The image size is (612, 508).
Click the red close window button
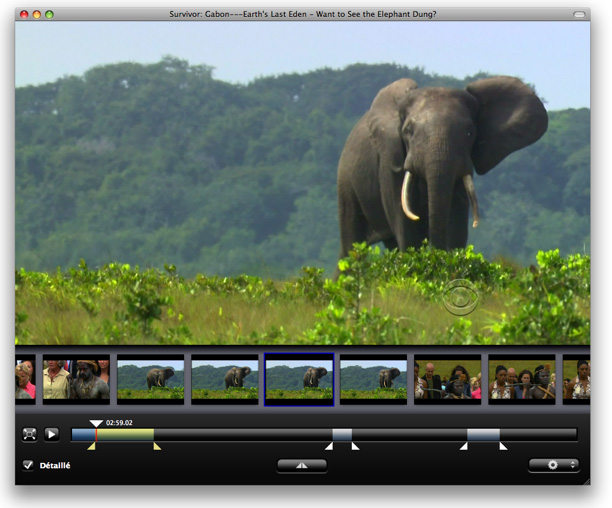[24, 14]
